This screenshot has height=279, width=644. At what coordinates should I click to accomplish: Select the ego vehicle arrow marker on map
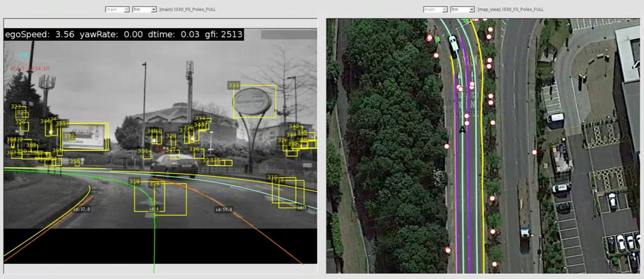click(463, 129)
